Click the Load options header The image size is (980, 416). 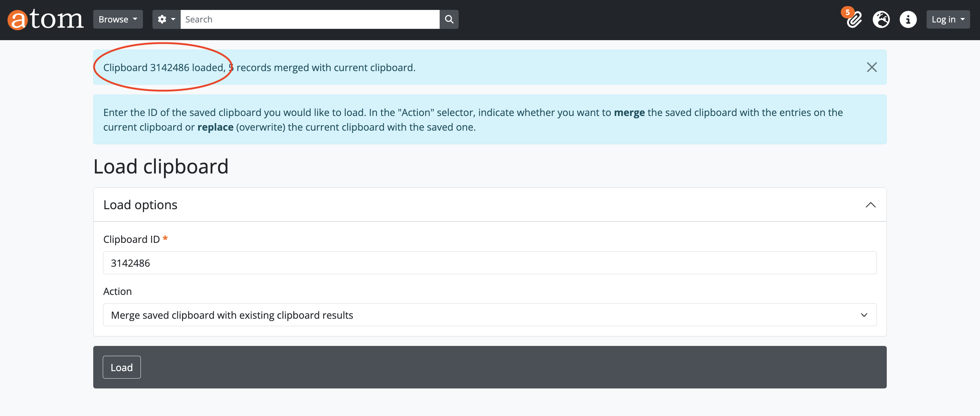[141, 205]
